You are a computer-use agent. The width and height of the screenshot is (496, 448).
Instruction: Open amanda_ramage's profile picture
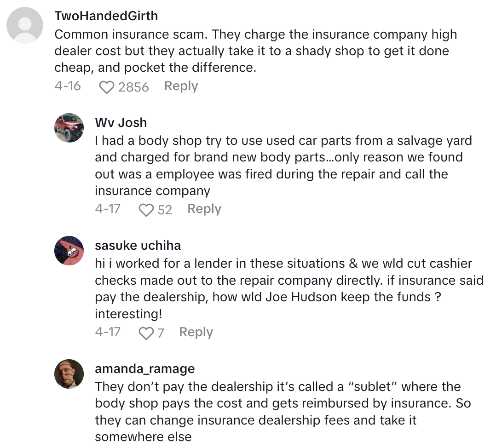coord(69,374)
